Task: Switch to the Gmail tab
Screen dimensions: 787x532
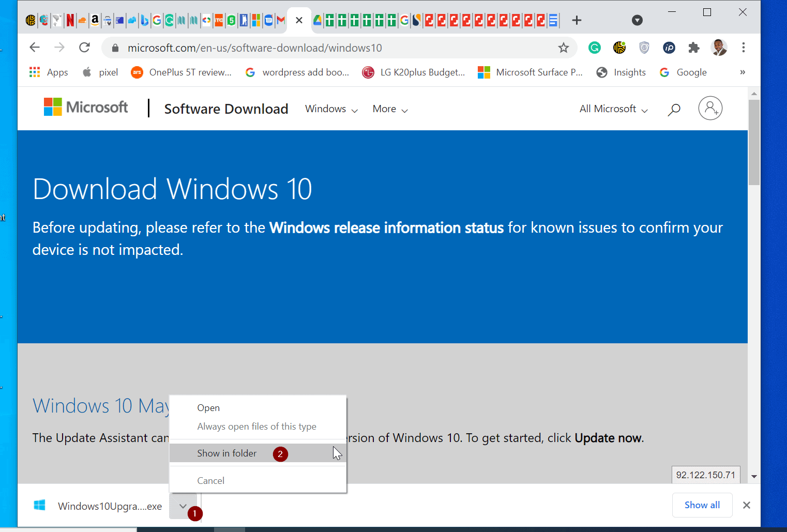Action: [x=281, y=20]
